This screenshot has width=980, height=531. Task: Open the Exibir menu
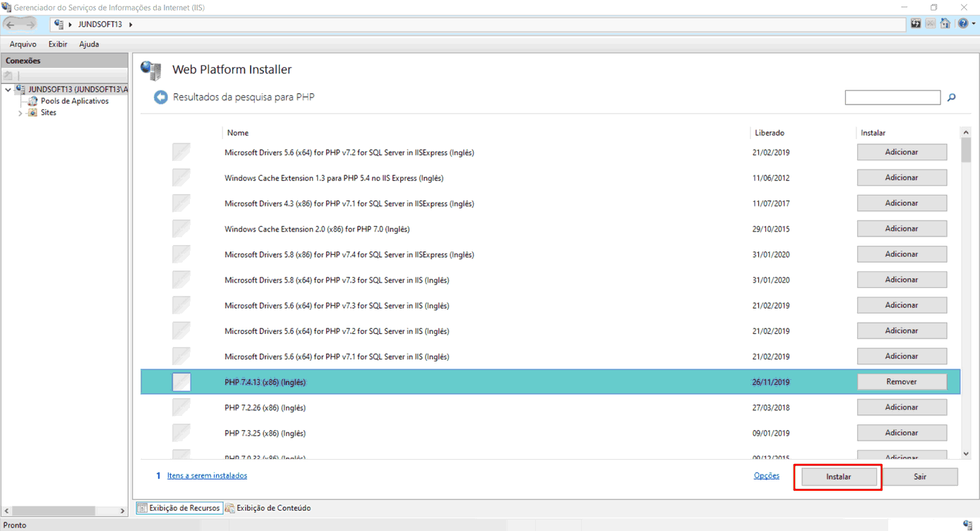point(58,44)
